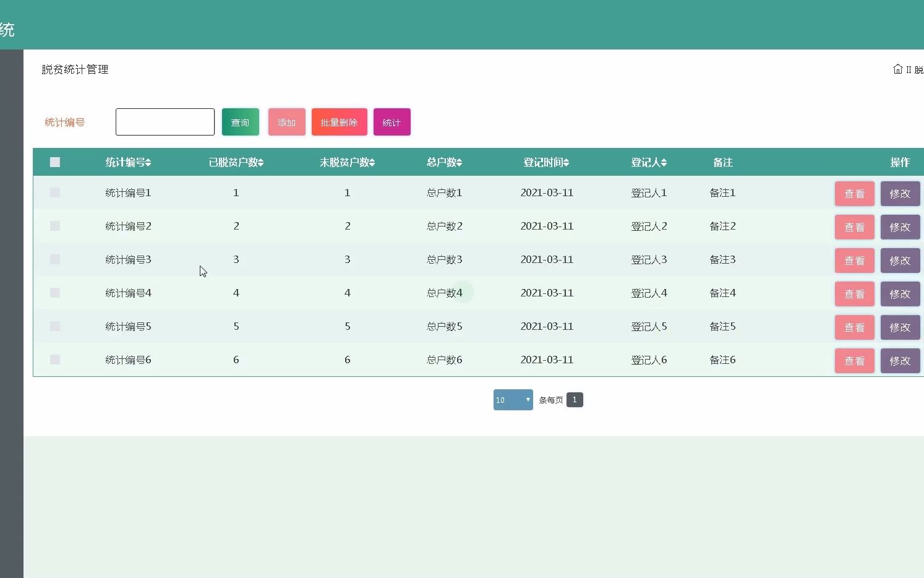Viewport: 924px width, 578px height.
Task: Click 查看 for 统计编号1 row
Action: coord(855,194)
